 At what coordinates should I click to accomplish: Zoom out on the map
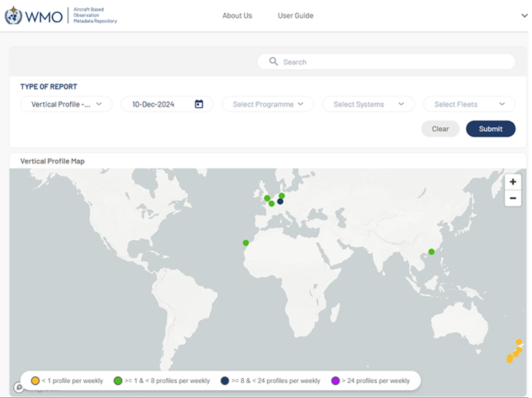pos(513,199)
